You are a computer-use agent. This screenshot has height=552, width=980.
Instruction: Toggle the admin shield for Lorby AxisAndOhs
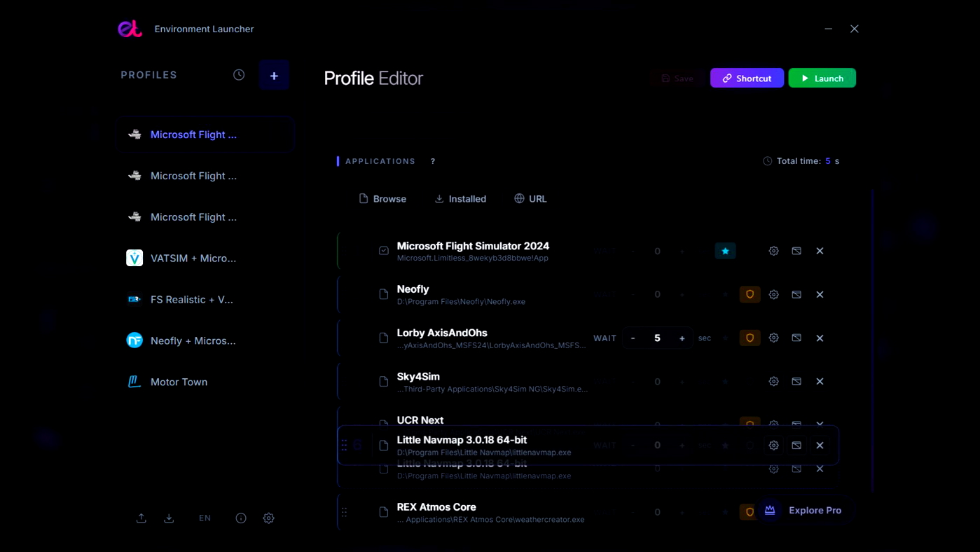pyautogui.click(x=750, y=338)
